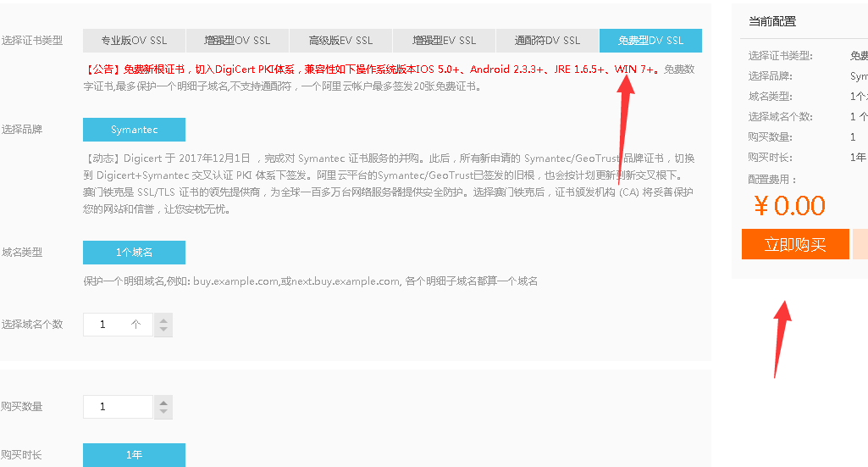Increase 购买数量 with up arrow
Screen dimensions: 868x467
point(163,402)
